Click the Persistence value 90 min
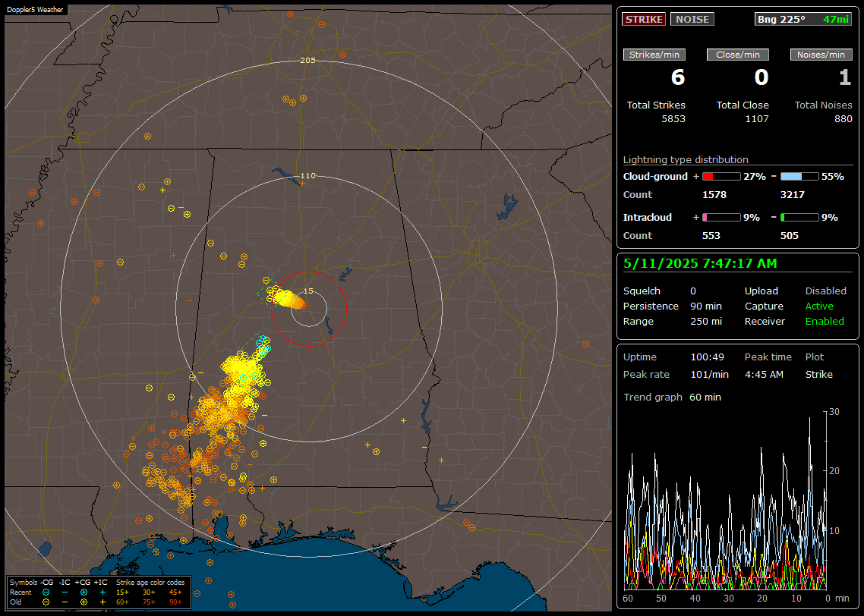Screen dimensions: 864x616 706,306
